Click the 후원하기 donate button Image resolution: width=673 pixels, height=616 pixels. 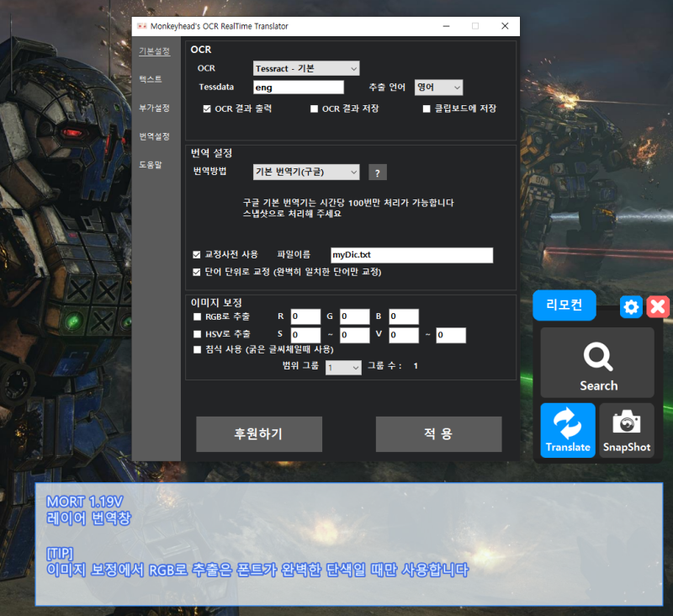(x=259, y=434)
